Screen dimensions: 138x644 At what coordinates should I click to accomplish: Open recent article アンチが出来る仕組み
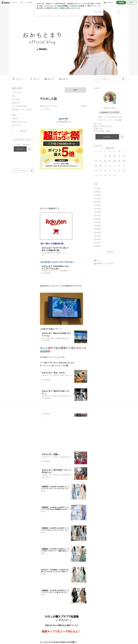click(20, 106)
